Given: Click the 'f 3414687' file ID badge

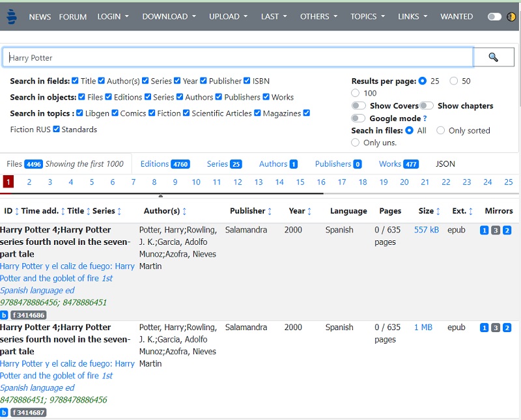Looking at the screenshot, I should click(27, 411).
